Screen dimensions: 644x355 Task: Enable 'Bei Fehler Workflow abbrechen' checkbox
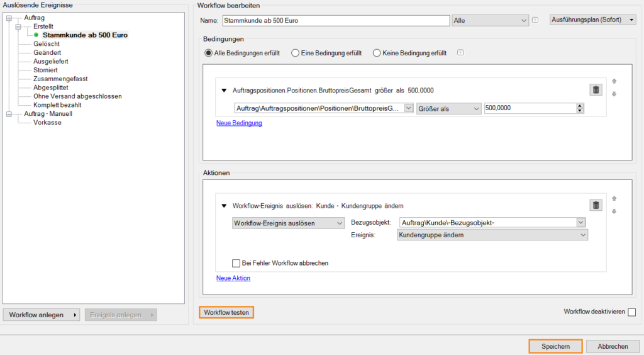click(x=236, y=263)
